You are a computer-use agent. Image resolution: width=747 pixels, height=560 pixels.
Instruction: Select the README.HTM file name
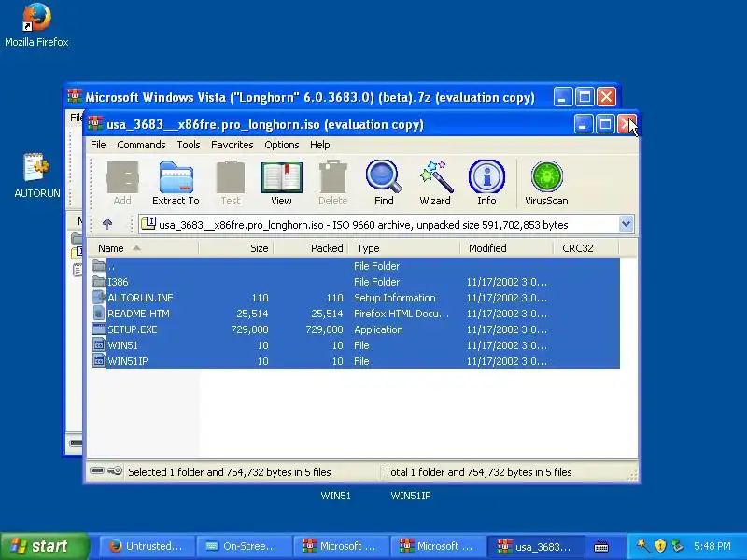tap(138, 314)
